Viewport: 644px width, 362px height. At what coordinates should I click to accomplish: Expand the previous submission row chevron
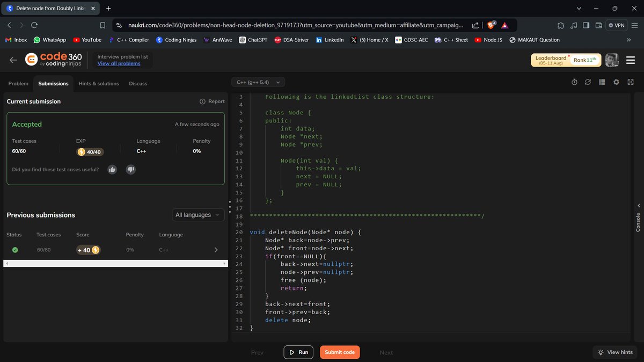216,250
